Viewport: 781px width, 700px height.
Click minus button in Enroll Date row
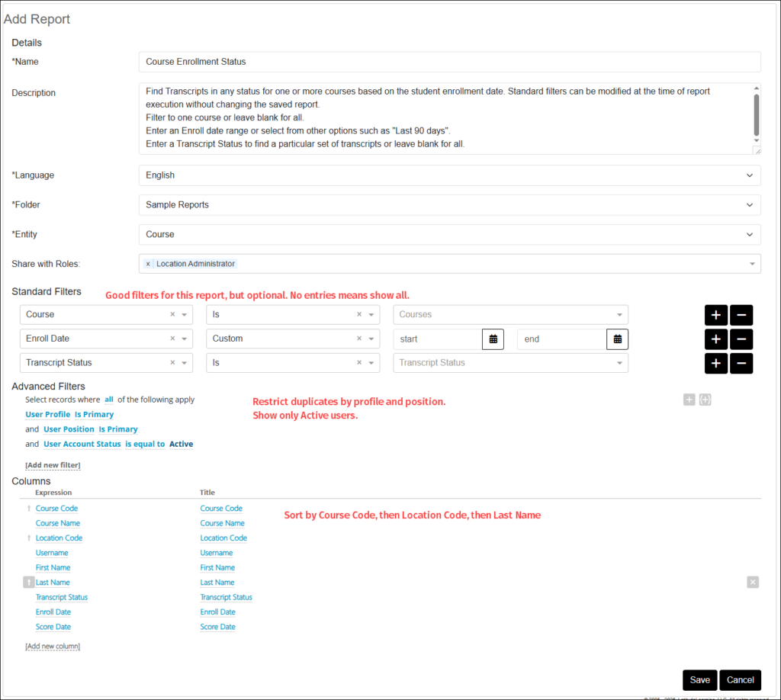(741, 339)
